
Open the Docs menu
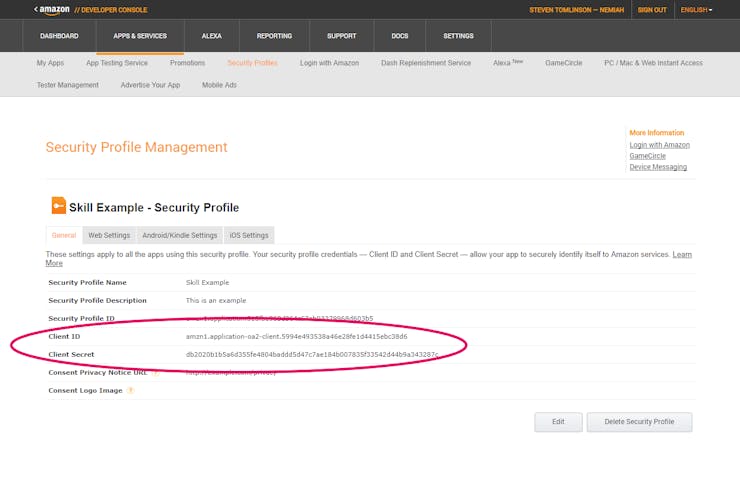tap(400, 36)
